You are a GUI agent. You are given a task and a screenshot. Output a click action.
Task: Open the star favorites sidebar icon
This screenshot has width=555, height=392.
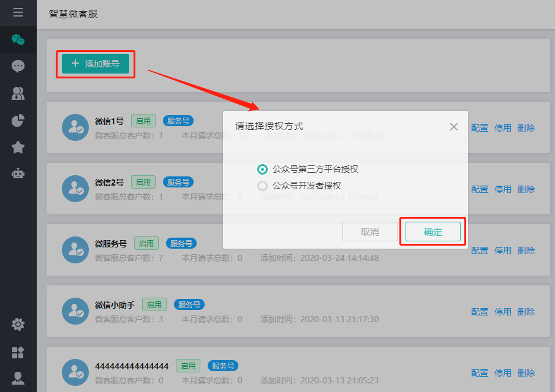tap(18, 147)
